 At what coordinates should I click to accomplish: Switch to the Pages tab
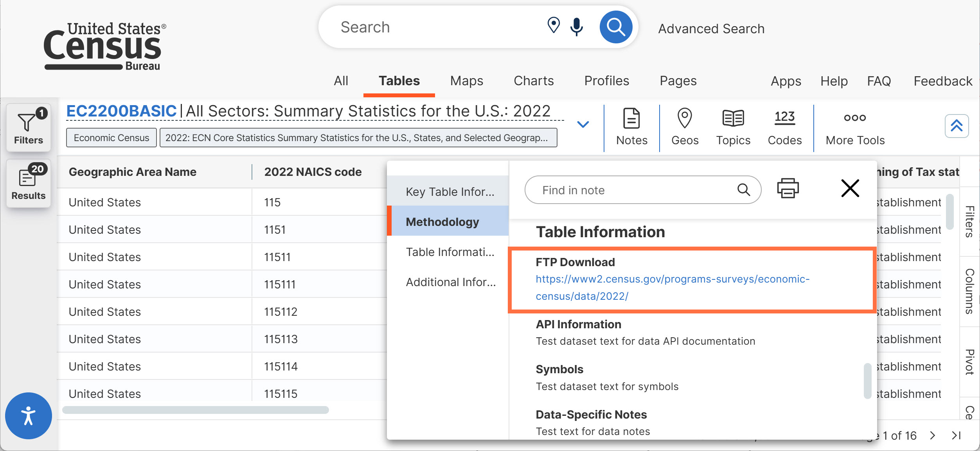pos(678,81)
